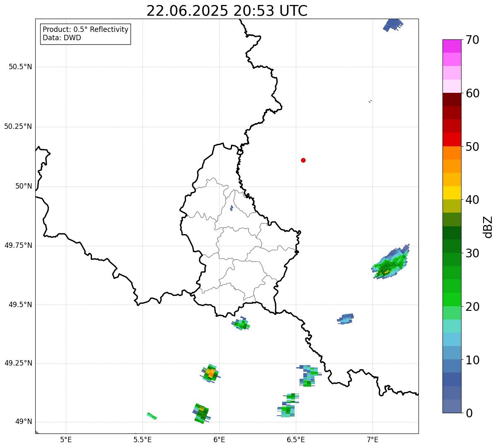The width and height of the screenshot is (498, 448).
Task: Pick the yellow swatch above 40 dBZ
Action: pyautogui.click(x=452, y=193)
